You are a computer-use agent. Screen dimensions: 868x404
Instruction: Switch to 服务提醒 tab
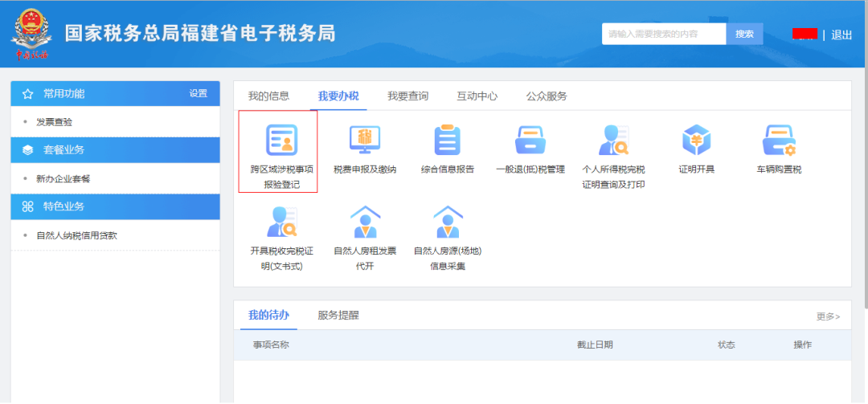click(338, 316)
